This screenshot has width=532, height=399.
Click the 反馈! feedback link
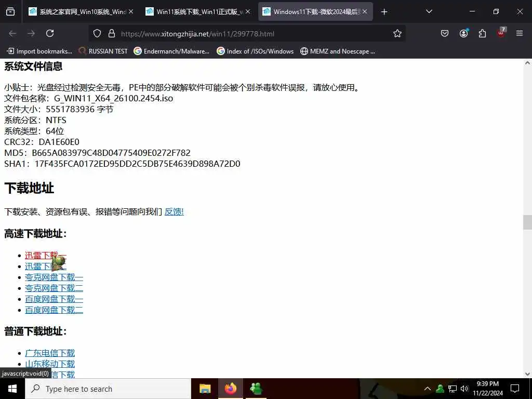pos(174,212)
